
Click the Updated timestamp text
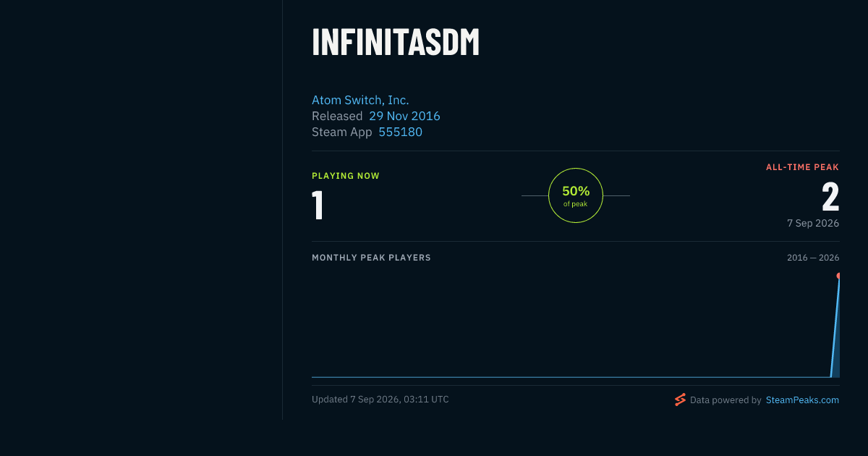point(380,400)
